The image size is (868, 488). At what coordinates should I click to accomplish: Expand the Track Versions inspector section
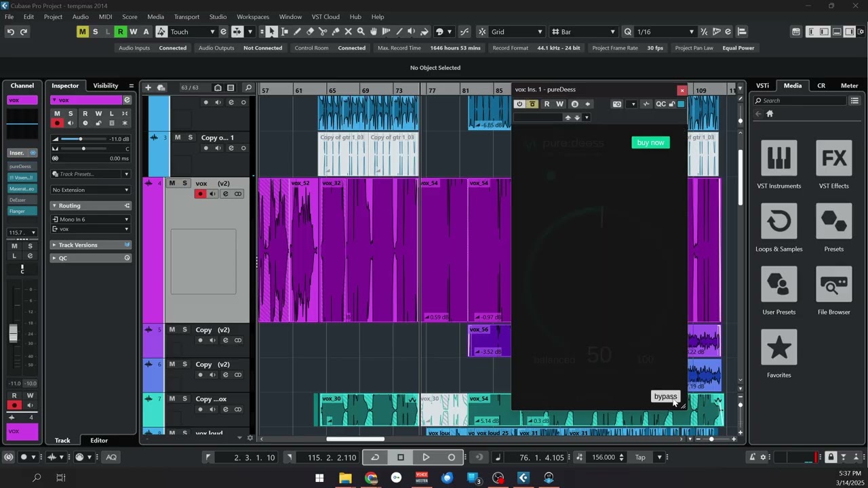tap(78, 245)
